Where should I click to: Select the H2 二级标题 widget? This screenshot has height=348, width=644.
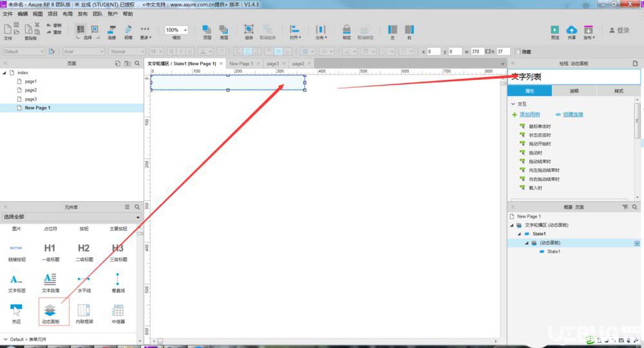point(84,251)
